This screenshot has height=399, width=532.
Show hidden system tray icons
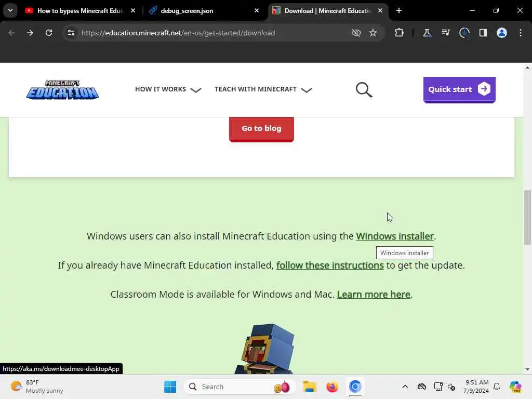[x=405, y=387]
